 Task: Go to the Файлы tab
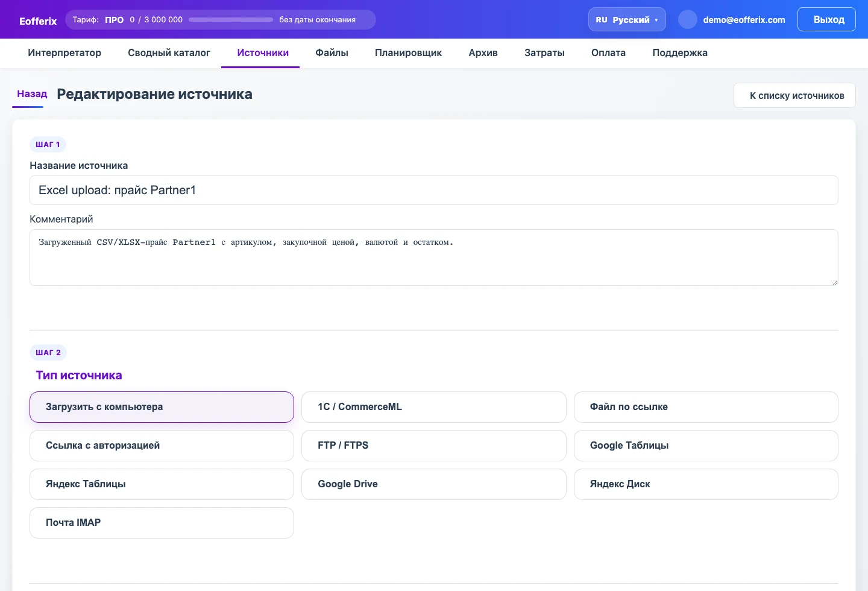[x=332, y=52]
